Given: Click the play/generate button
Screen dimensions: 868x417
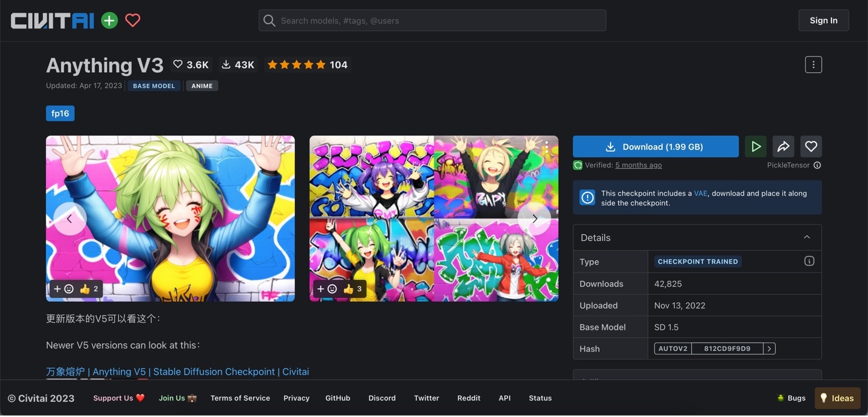Looking at the screenshot, I should (x=756, y=147).
